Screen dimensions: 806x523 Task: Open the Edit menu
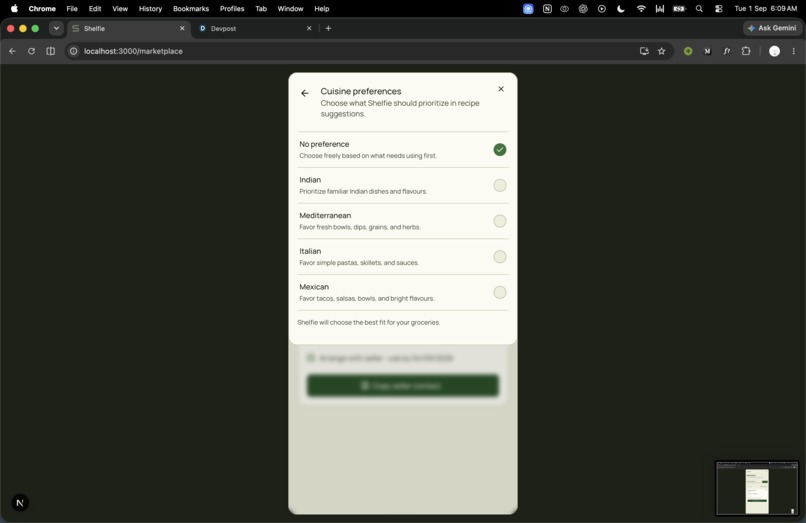click(x=95, y=9)
